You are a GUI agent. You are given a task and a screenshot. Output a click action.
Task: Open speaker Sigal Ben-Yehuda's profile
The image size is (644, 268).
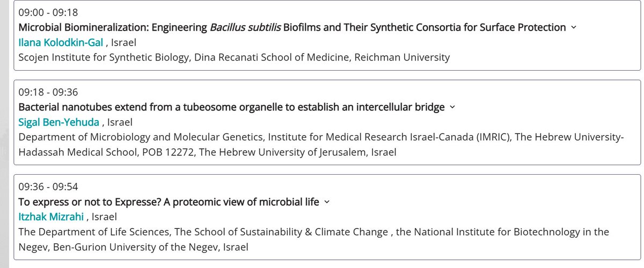(x=58, y=122)
